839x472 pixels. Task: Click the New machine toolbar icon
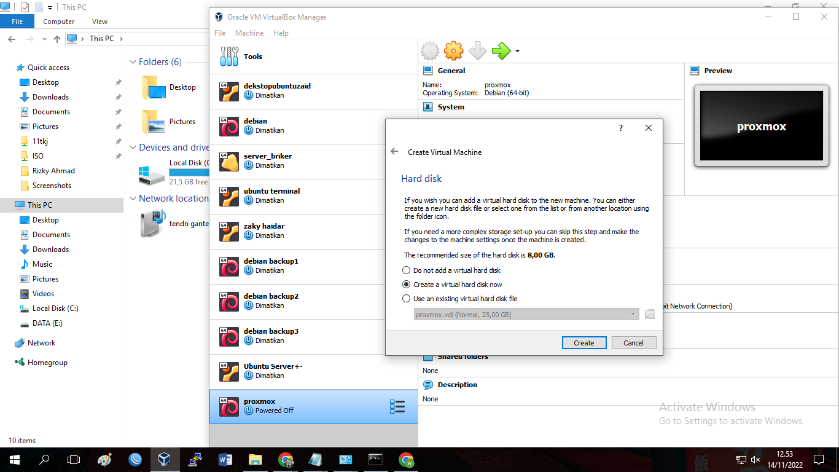coord(430,51)
